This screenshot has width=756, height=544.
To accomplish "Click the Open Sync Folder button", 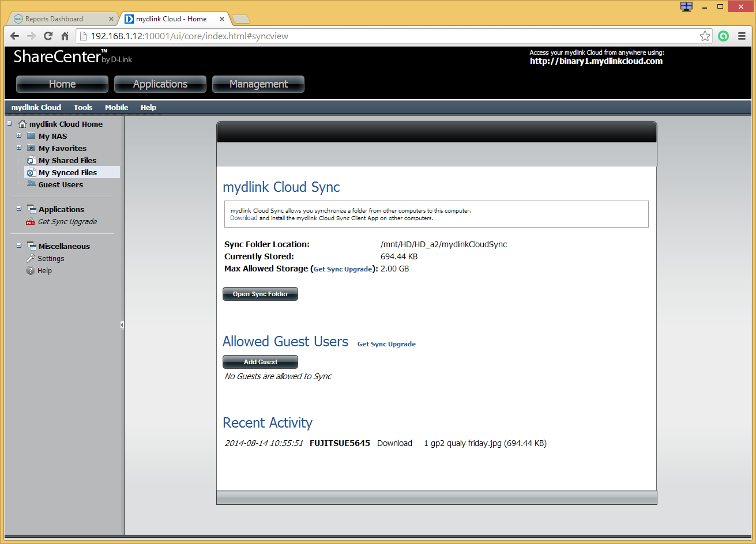I will pos(261,294).
